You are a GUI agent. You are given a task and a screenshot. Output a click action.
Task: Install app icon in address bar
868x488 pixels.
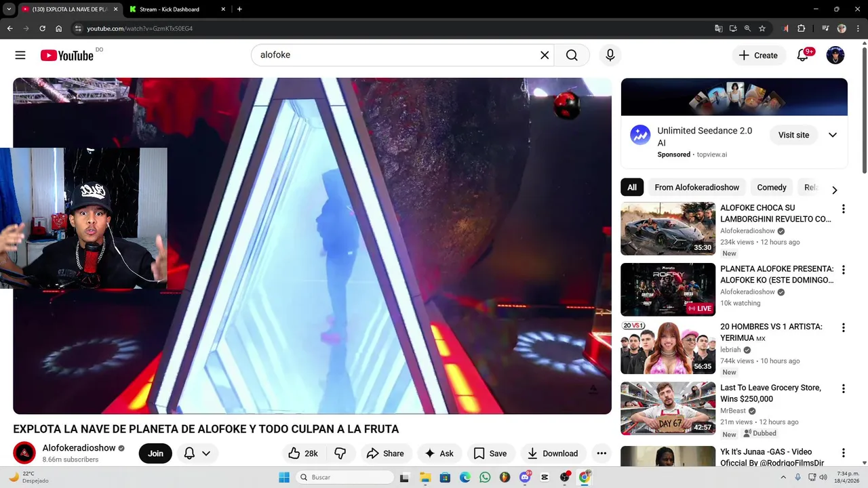733,28
